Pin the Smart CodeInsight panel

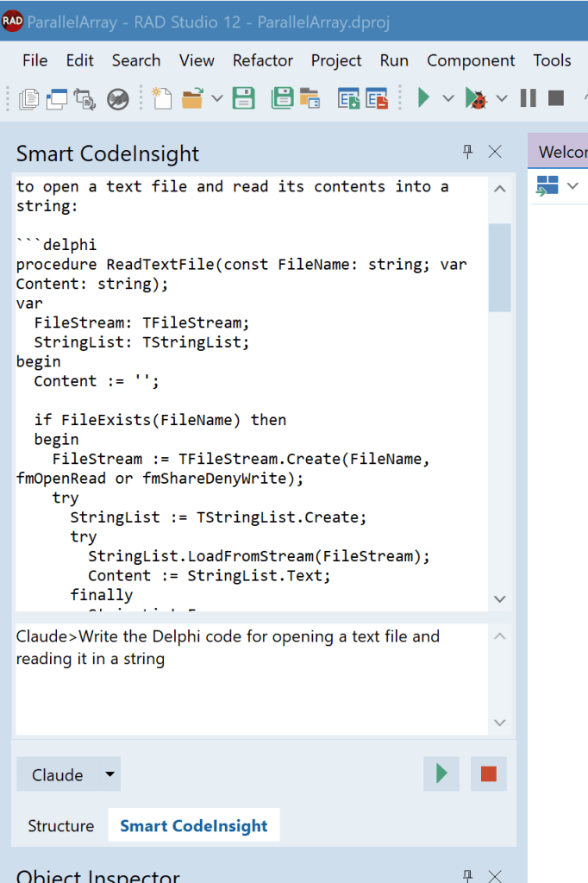(468, 152)
